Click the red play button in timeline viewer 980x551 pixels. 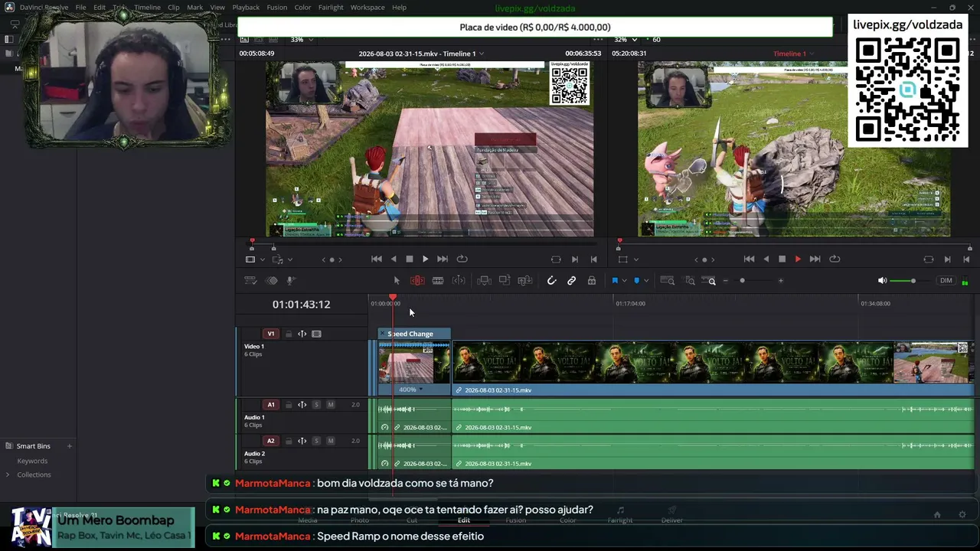click(798, 259)
